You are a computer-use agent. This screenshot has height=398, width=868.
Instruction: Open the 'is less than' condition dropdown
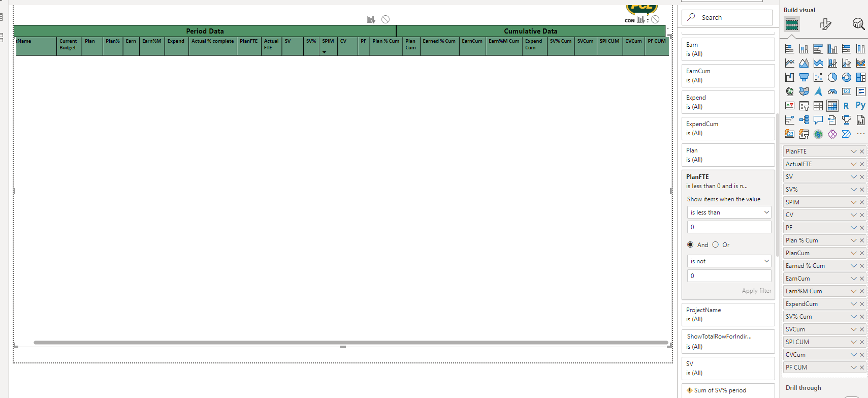[x=729, y=212]
